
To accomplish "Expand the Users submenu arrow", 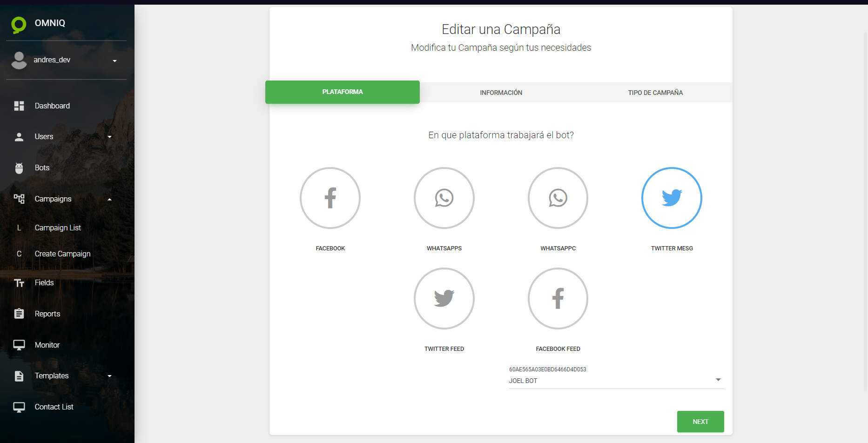I will point(110,137).
